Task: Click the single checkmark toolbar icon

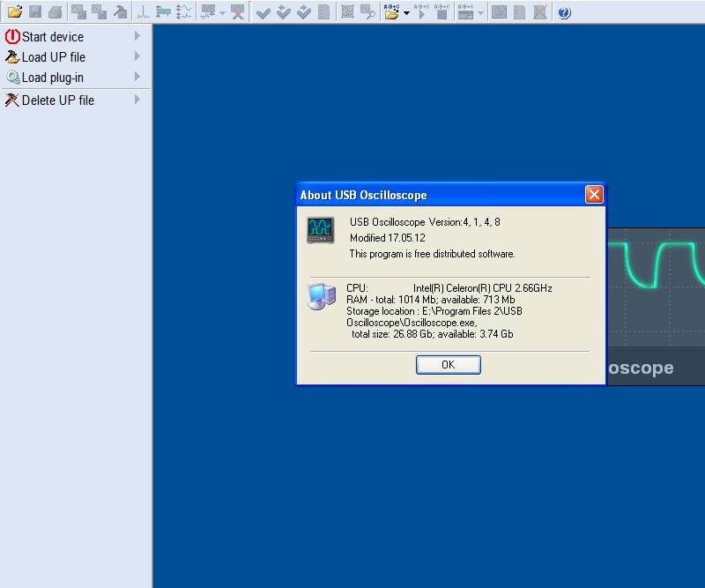Action: [263, 12]
